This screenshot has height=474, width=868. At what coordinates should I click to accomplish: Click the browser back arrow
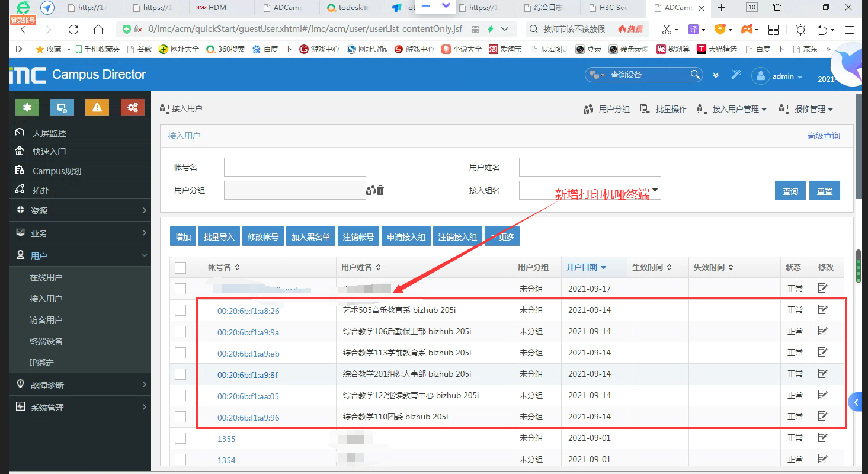click(24, 30)
